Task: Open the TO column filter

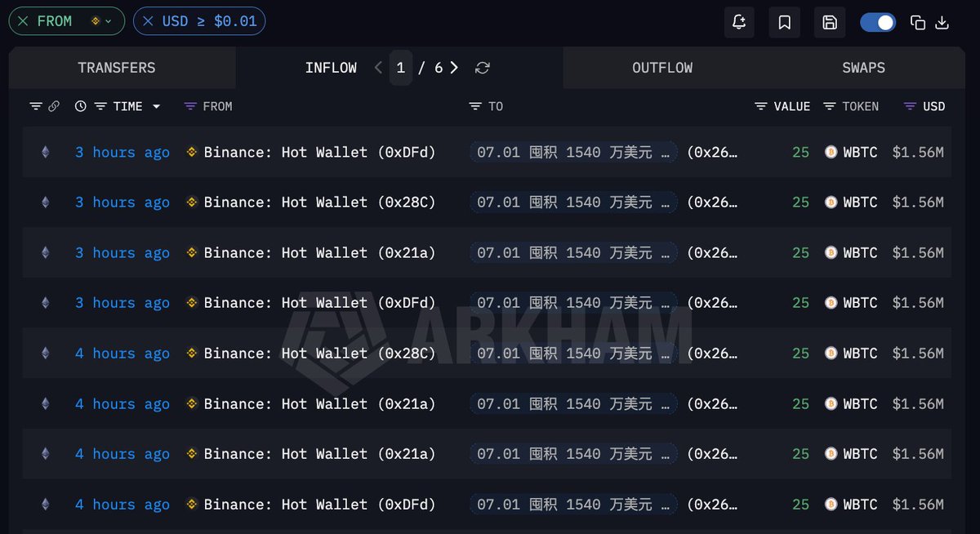Action: (475, 106)
